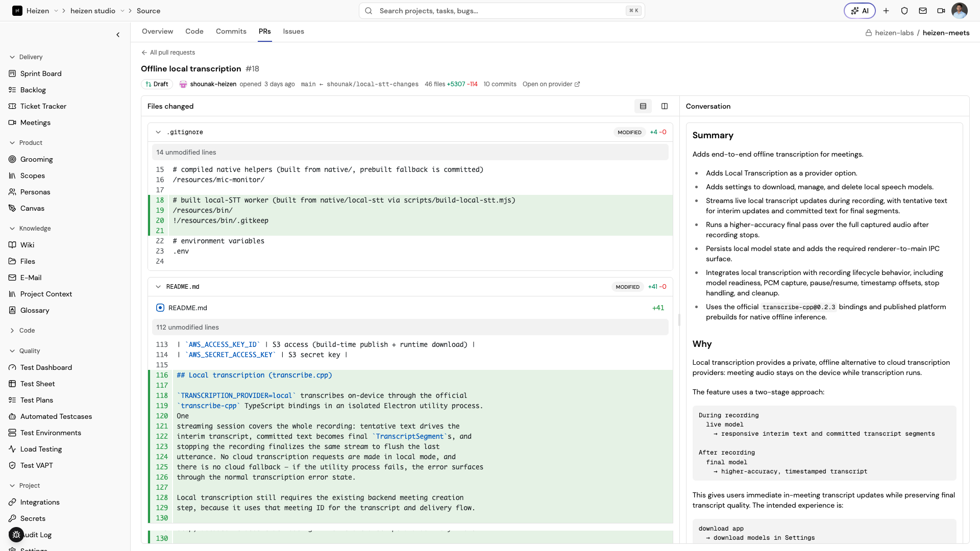The image size is (980, 551).
Task: Open the AI assistant button
Action: point(860,11)
